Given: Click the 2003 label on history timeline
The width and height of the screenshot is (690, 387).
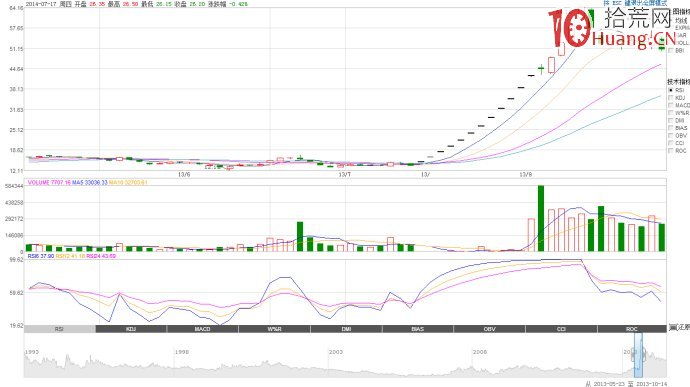Looking at the screenshot, I should [x=336, y=352].
